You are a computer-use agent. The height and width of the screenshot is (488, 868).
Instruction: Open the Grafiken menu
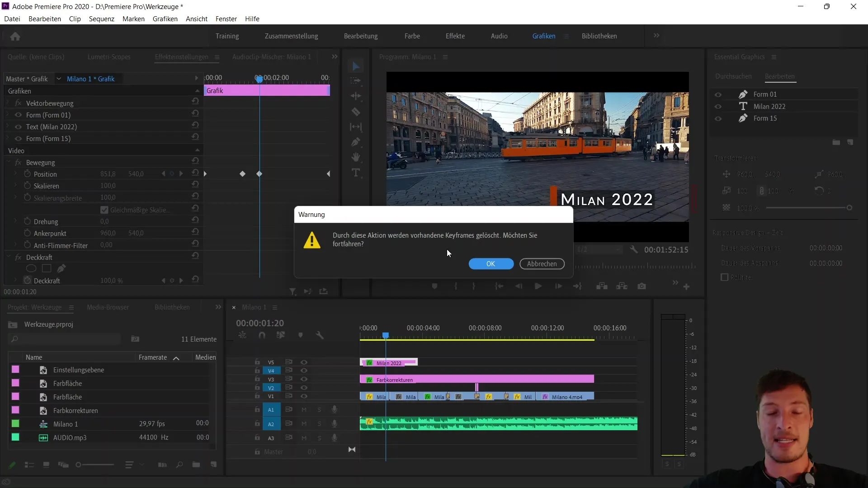(x=165, y=19)
